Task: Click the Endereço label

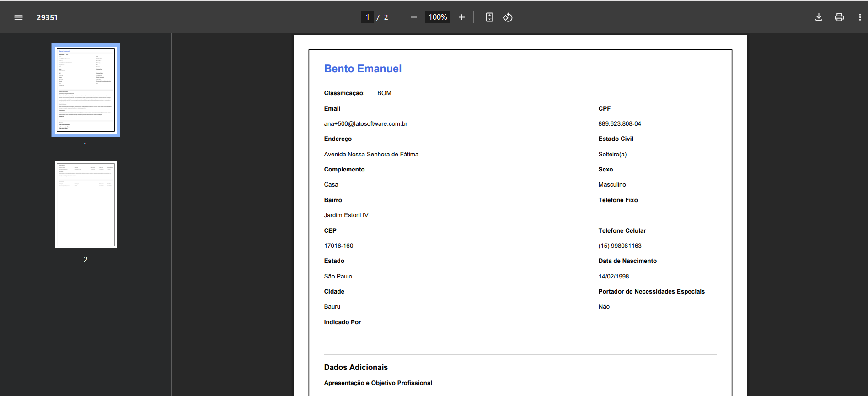Action: [x=338, y=139]
